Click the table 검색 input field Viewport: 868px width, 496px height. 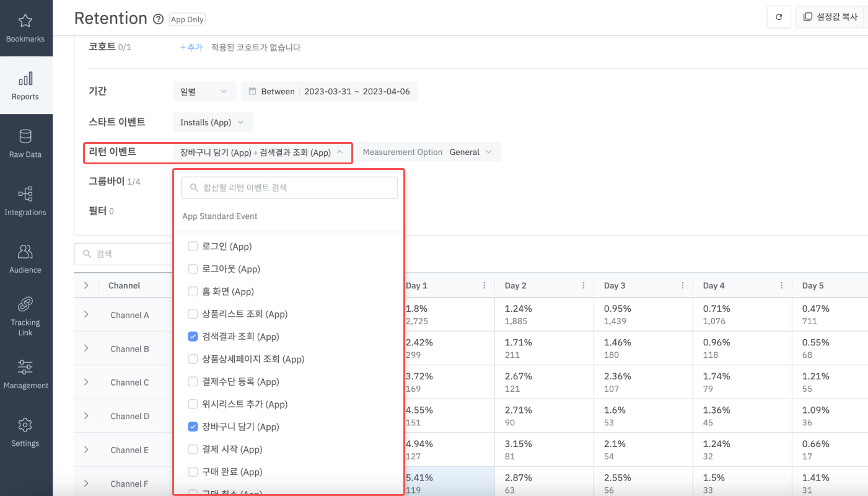point(124,254)
